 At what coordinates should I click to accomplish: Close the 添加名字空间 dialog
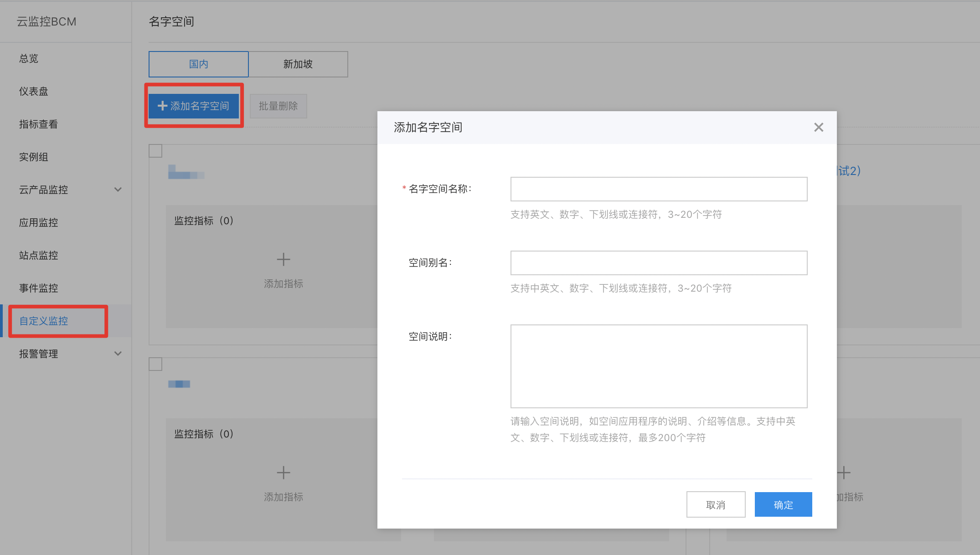[819, 128]
